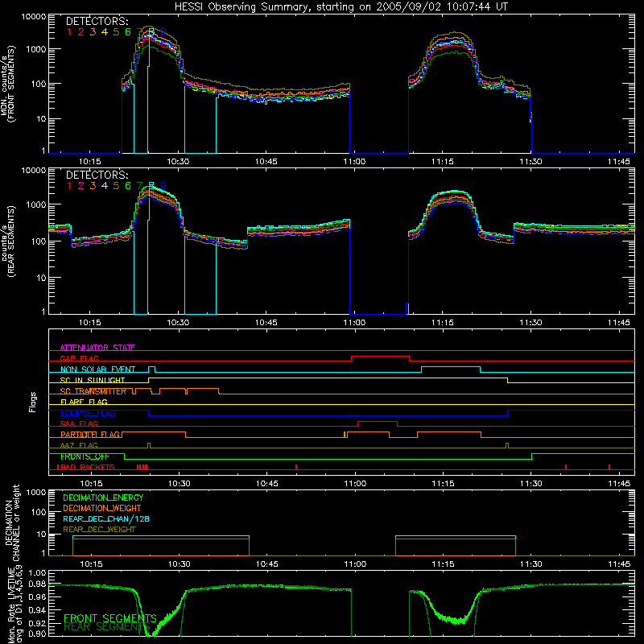Click the HESSI Observing Summary title text
Viewport: 644px width, 644px height.
point(341,7)
